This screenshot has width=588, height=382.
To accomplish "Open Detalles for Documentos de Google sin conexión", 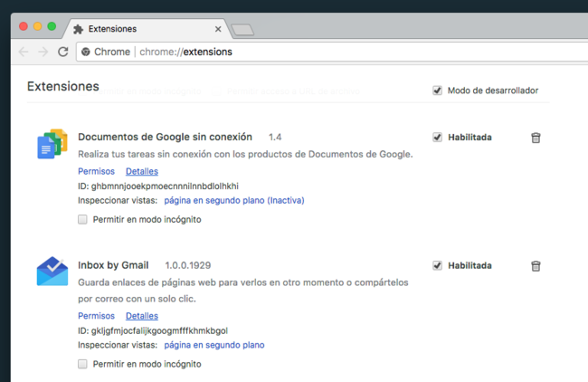I will (x=142, y=171).
